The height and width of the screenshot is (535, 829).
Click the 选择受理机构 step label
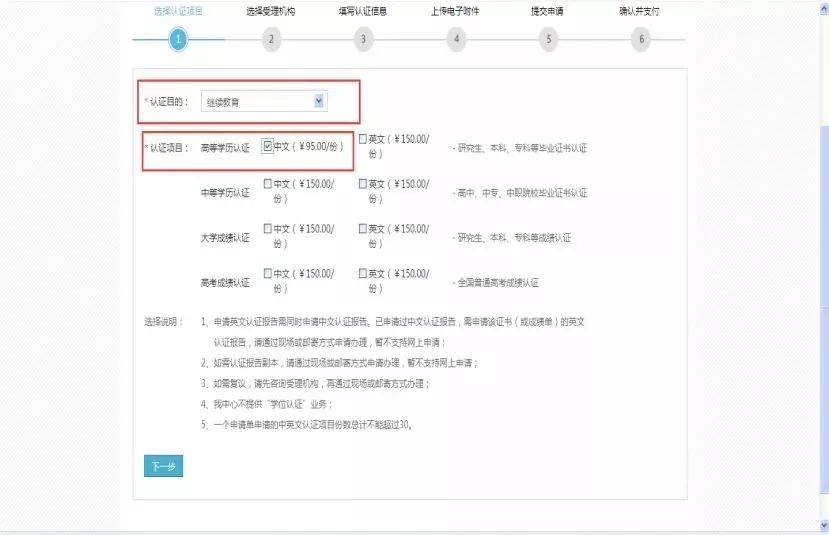coord(271,11)
